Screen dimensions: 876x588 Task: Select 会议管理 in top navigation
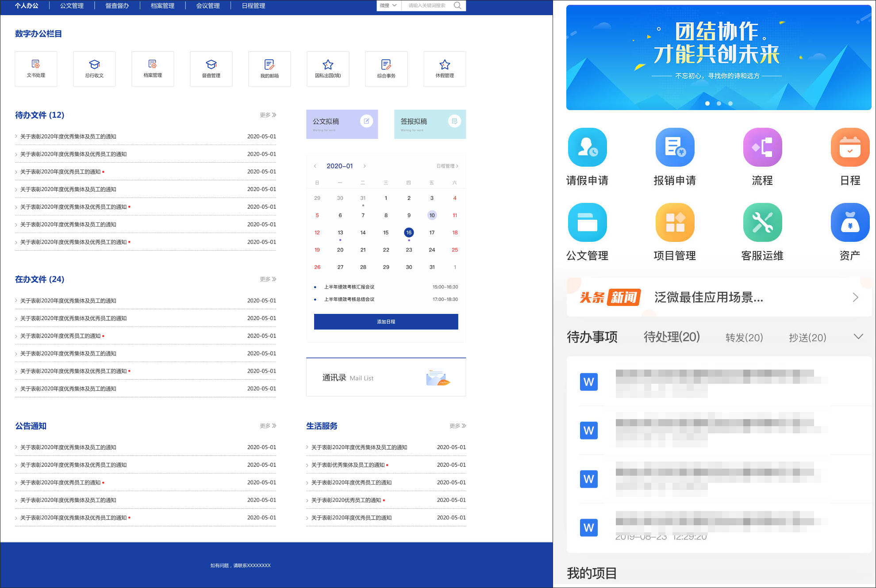tap(208, 6)
